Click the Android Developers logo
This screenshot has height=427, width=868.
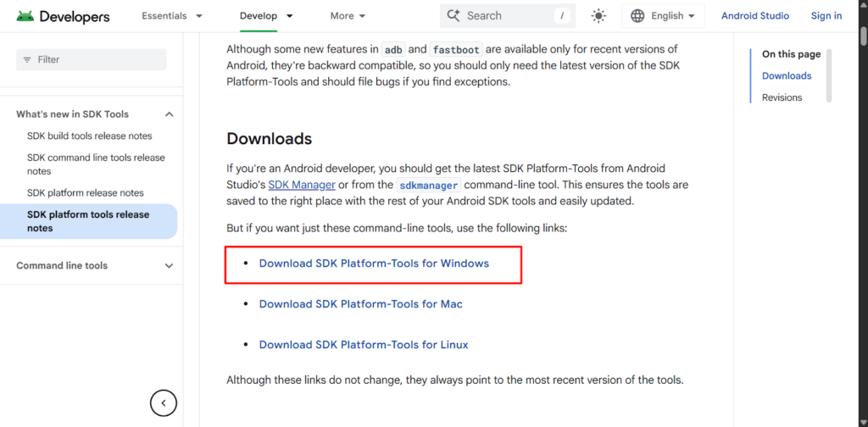click(x=63, y=16)
